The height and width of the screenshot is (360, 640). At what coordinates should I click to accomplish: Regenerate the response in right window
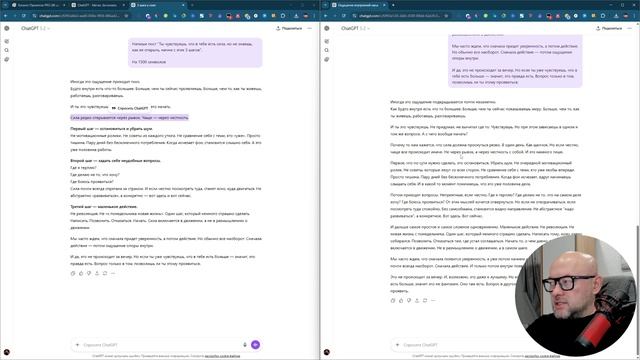425,300
